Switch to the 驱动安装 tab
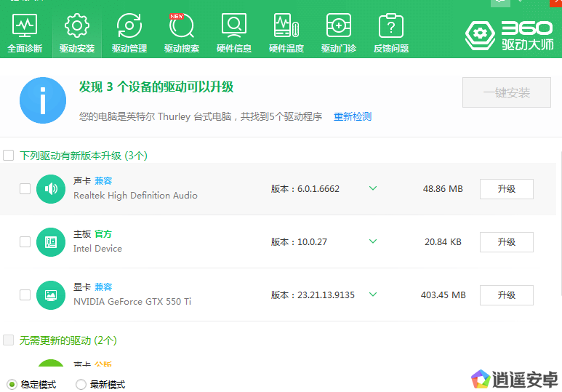Screen dimensions: 562x392 point(77,33)
